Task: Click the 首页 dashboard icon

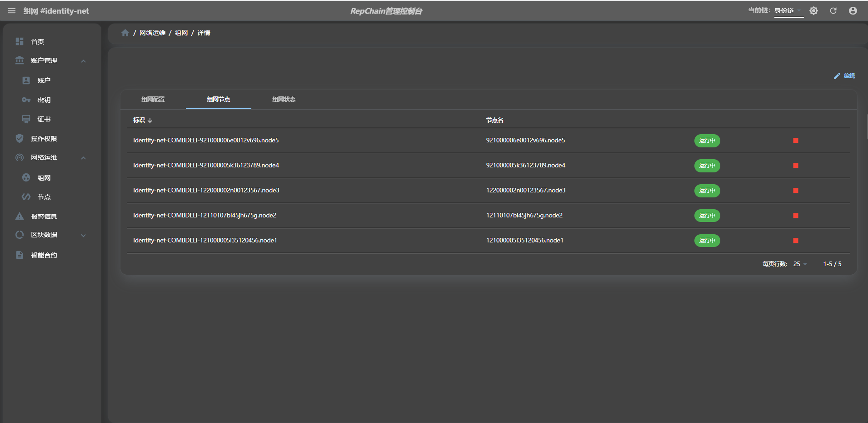Action: click(x=20, y=41)
